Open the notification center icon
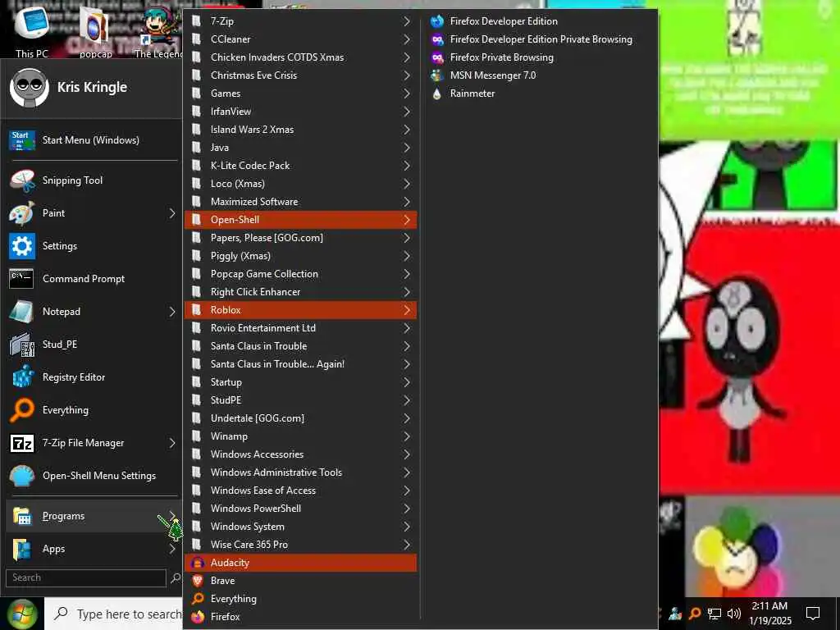 [813, 614]
